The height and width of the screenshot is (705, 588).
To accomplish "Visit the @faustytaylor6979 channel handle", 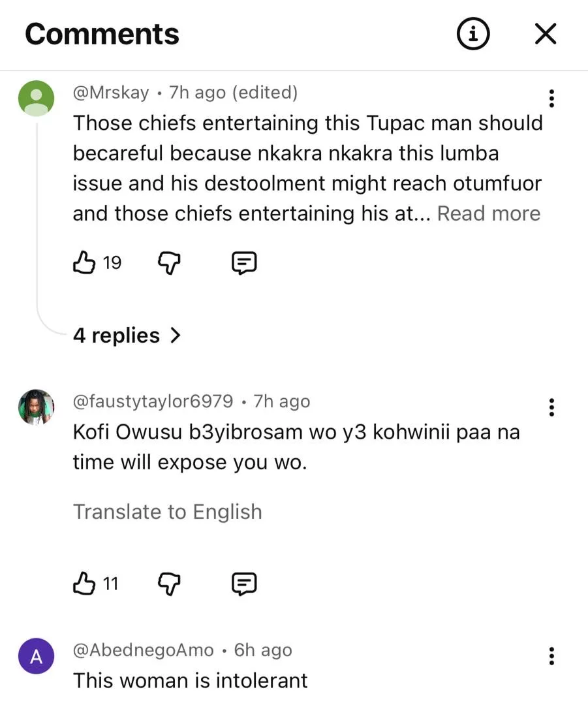I will pyautogui.click(x=153, y=401).
